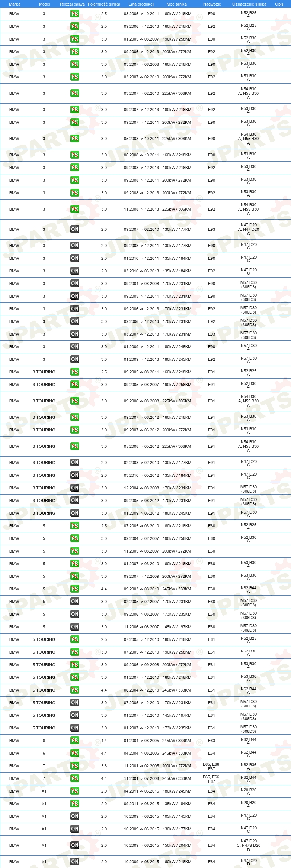
Task: Click diesel ON icon in the 09.2008 -> 12.2011 130kW row
Action: pyautogui.click(x=74, y=246)
